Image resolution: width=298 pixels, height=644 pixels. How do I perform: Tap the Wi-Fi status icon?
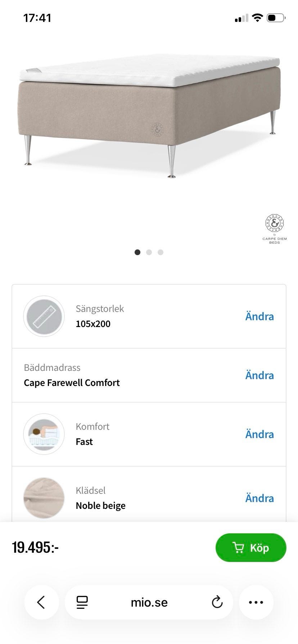point(257,18)
